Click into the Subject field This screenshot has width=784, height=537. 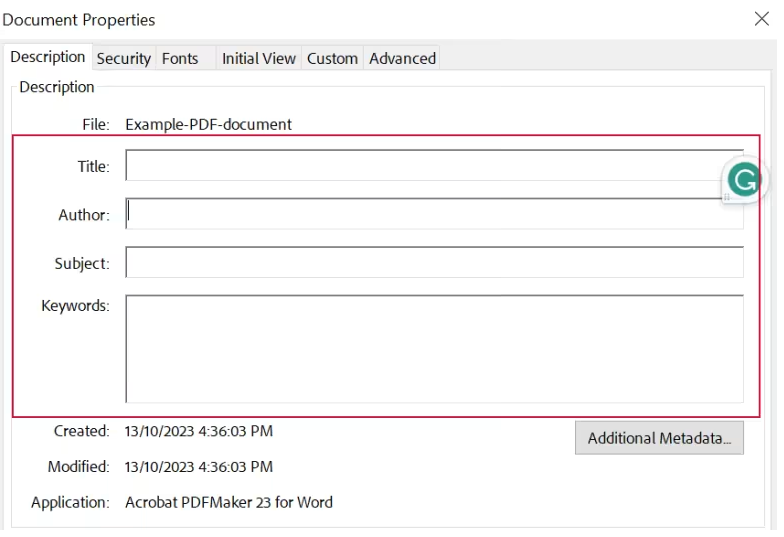pyautogui.click(x=434, y=262)
